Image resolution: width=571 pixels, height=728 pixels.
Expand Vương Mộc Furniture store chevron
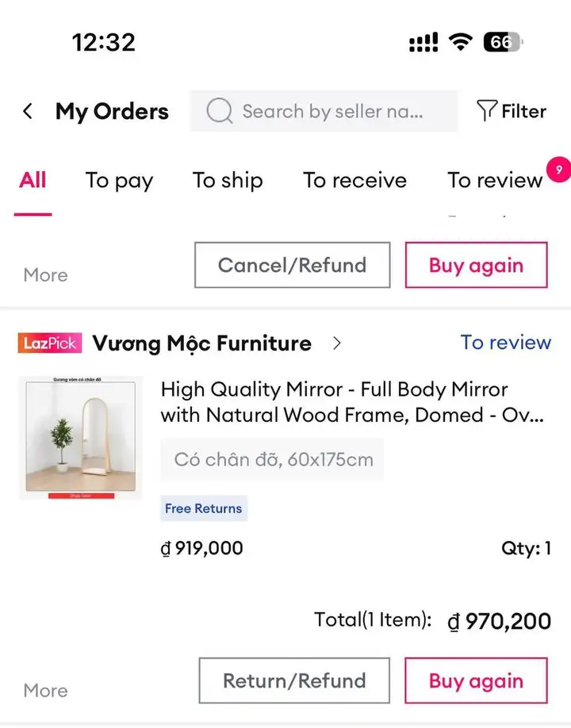[x=337, y=343]
